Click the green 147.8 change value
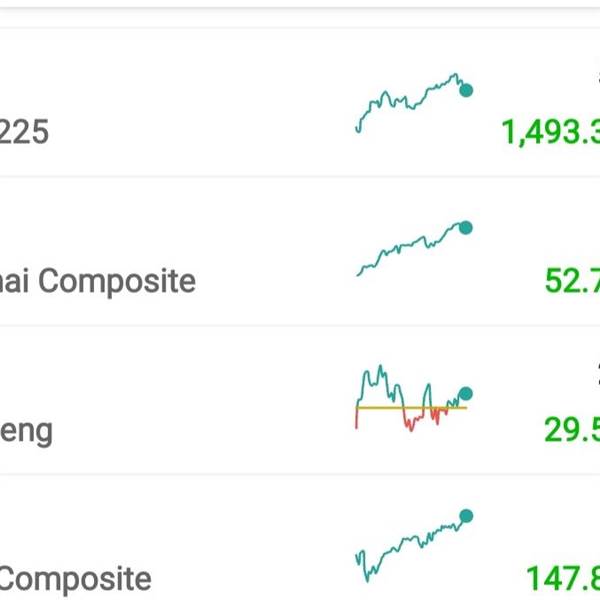The image size is (600, 600). (x=563, y=578)
